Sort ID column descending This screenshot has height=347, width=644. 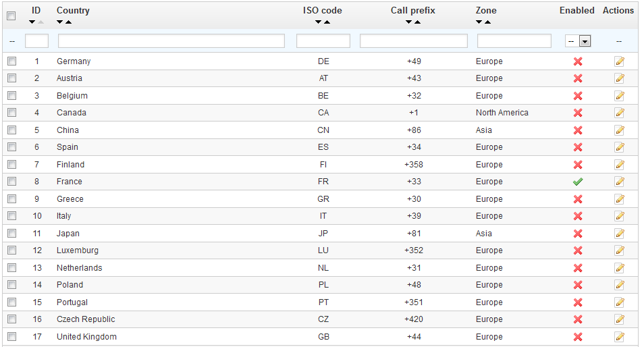click(32, 22)
